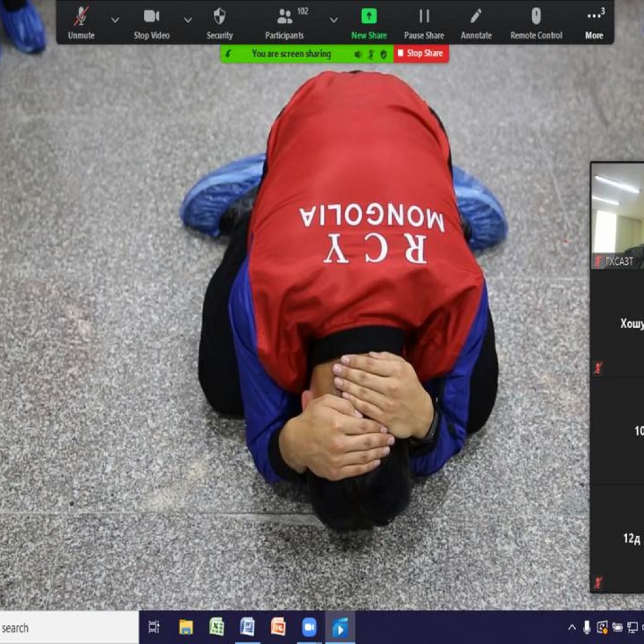Image resolution: width=644 pixels, height=644 pixels.
Task: Click muted mic icon on 12д tile
Action: pos(598,582)
